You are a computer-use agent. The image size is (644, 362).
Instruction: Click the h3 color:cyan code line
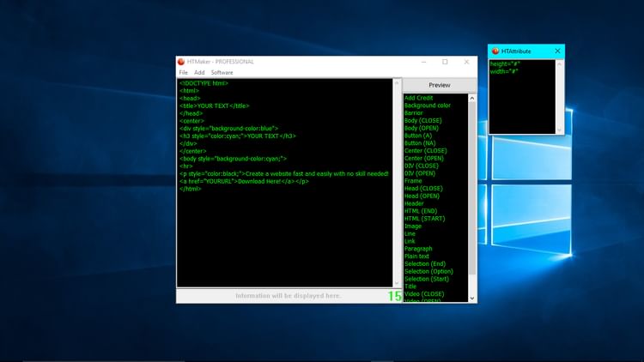coord(237,136)
